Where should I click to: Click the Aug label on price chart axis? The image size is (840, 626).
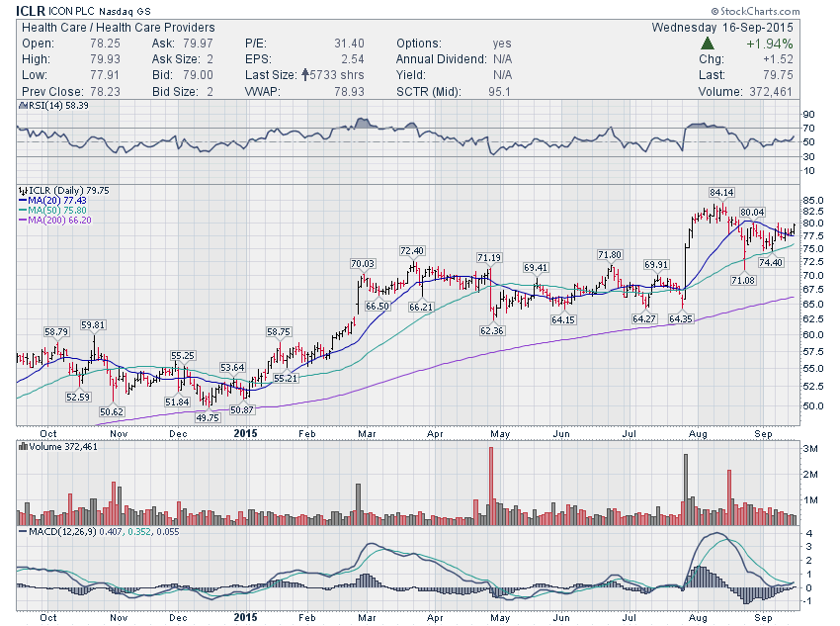click(698, 434)
